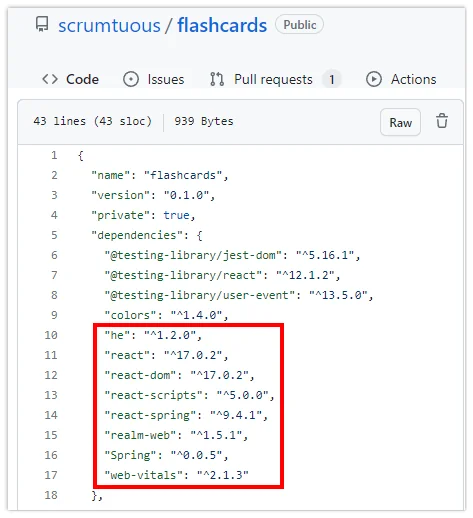
Task: Select line number 18
Action: tap(51, 495)
